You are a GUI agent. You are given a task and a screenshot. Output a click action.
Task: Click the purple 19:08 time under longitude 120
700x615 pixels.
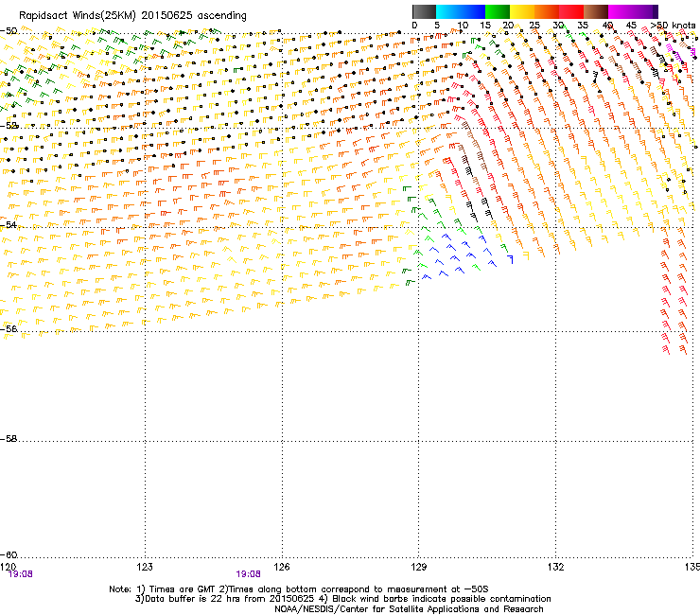[x=21, y=574]
